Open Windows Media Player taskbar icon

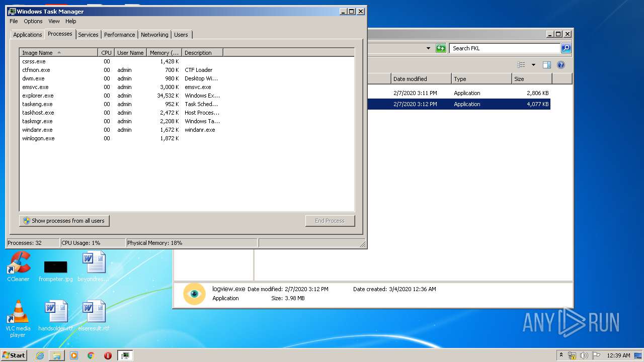click(x=74, y=355)
